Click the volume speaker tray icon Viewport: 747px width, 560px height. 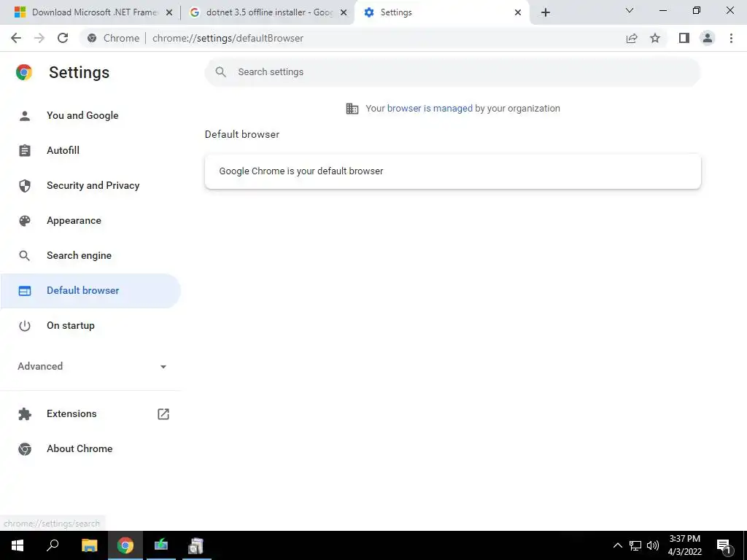pos(653,545)
